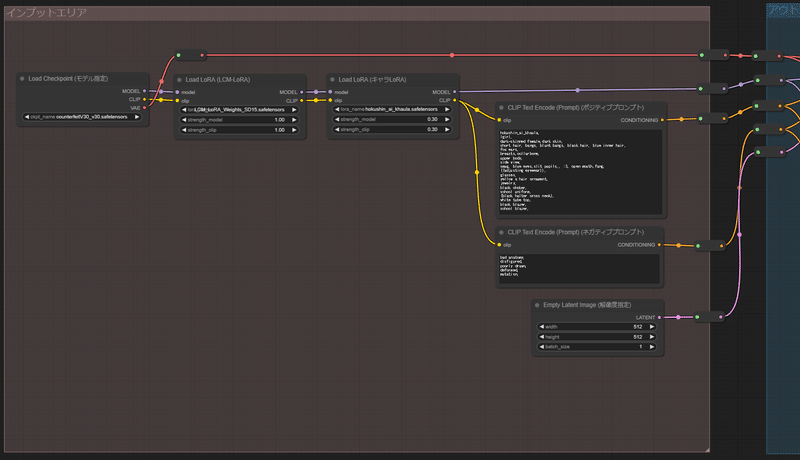The image size is (800, 460).
Task: Open the ckpt_name counterfeitV30 combo
Action: (x=82, y=117)
